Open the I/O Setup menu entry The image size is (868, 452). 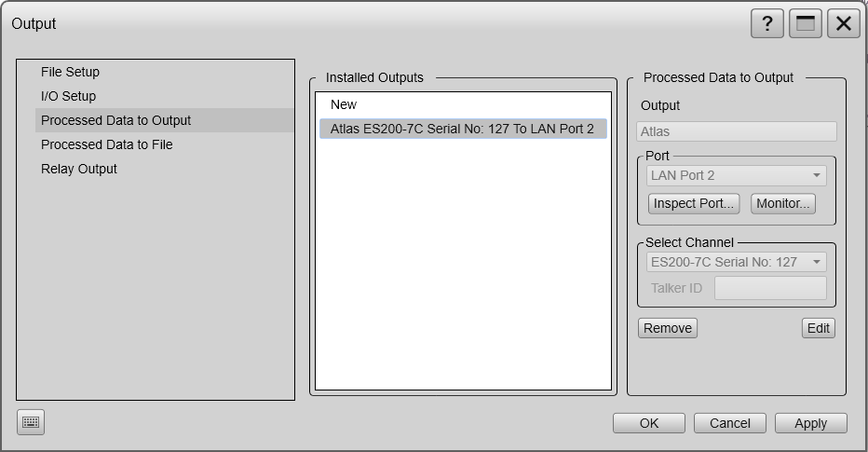click(69, 96)
